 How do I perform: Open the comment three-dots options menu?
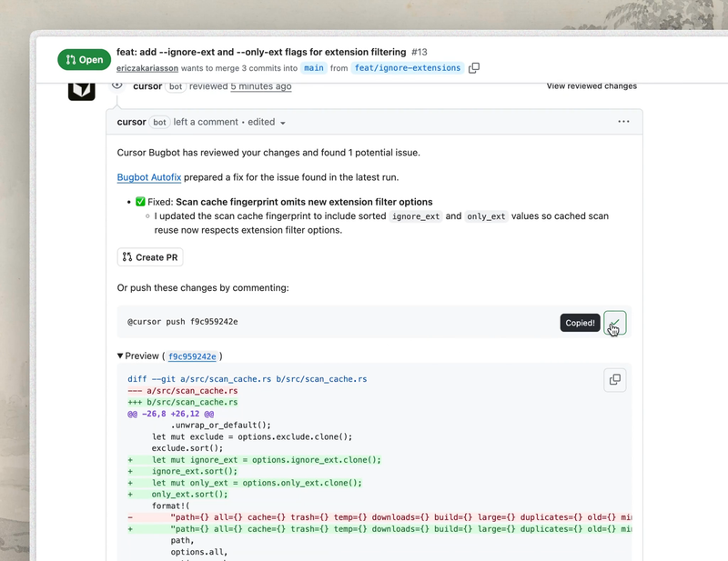point(623,122)
